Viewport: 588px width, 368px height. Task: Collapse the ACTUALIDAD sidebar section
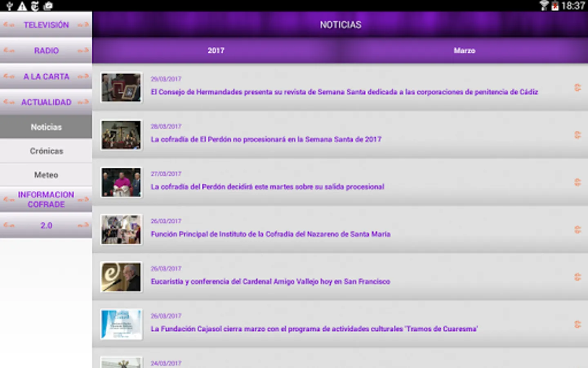coord(46,102)
